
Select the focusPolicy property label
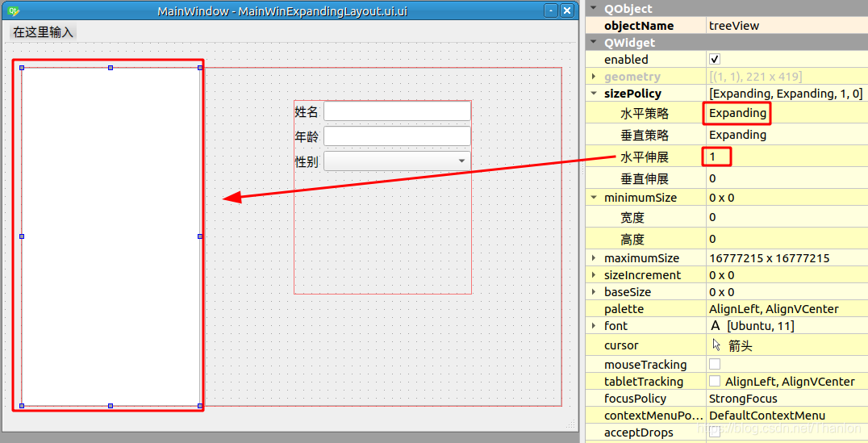[635, 398]
